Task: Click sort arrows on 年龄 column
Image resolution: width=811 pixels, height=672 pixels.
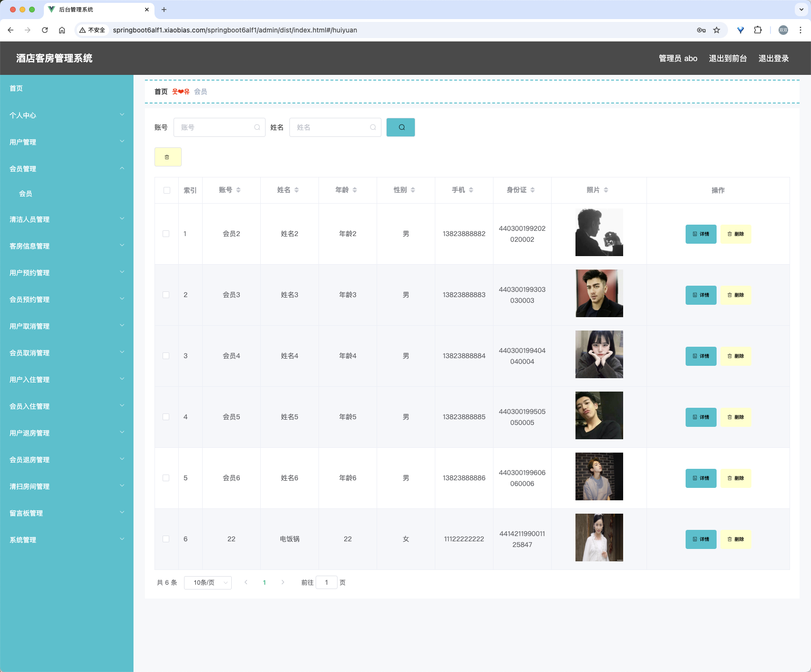Action: tap(355, 190)
